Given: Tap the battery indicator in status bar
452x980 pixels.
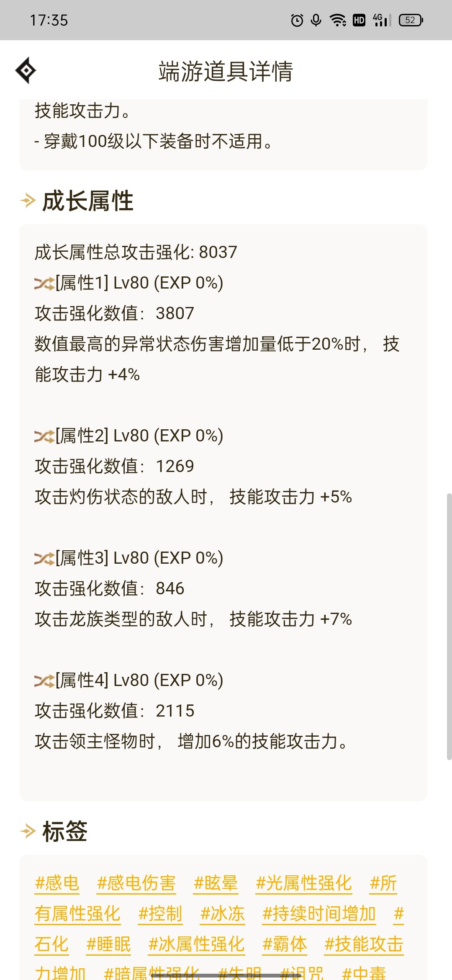Looking at the screenshot, I should (x=411, y=20).
